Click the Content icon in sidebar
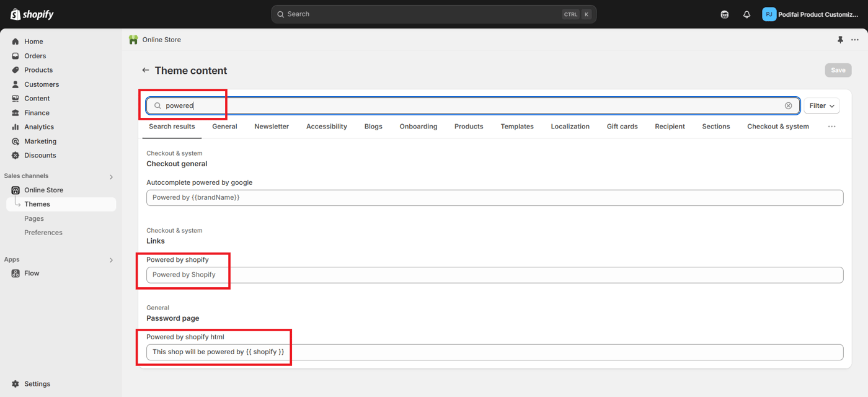The height and width of the screenshot is (397, 868). pyautogui.click(x=15, y=99)
